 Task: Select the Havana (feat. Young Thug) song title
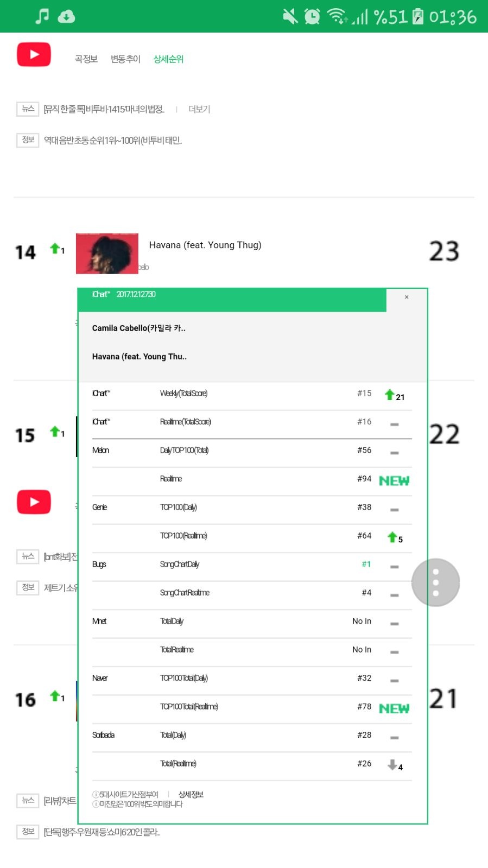[x=205, y=245]
